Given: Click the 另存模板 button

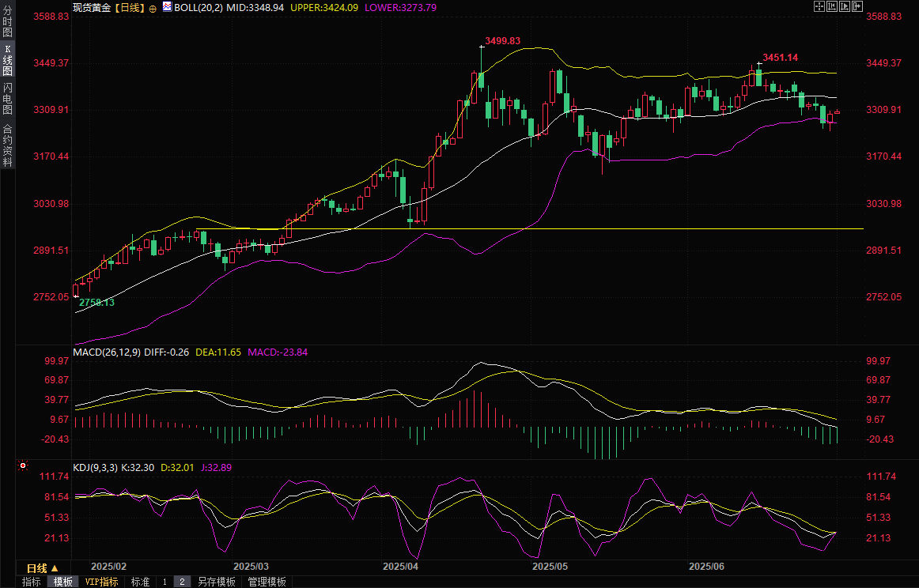Looking at the screenshot, I should click(216, 582).
